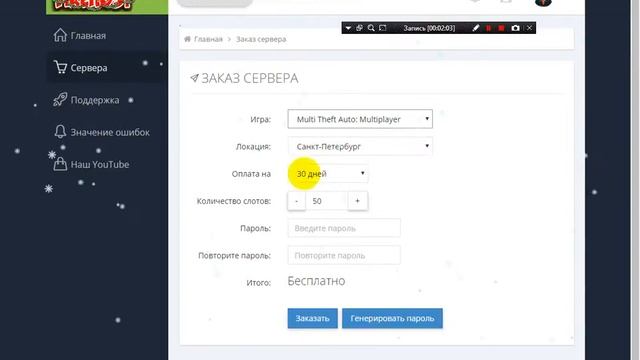Click the Заказать button
This screenshot has height=360, width=640.
tap(313, 318)
